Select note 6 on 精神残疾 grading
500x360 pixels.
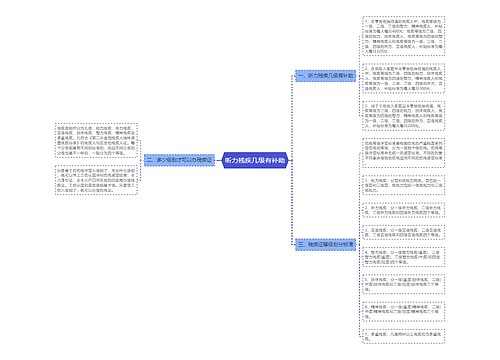403,312
